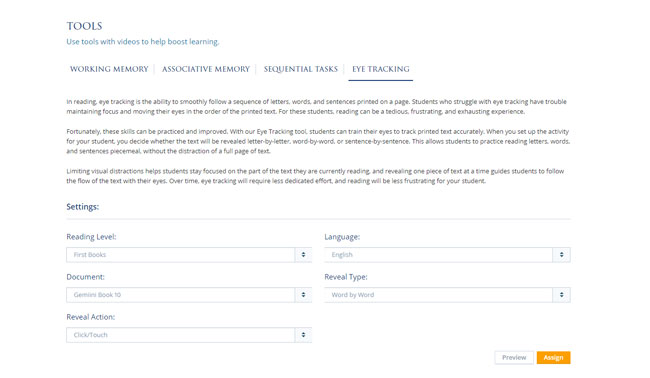The width and height of the screenshot is (650, 378).
Task: Click the Reveal Action dropdown arrow icon
Action: pos(303,335)
